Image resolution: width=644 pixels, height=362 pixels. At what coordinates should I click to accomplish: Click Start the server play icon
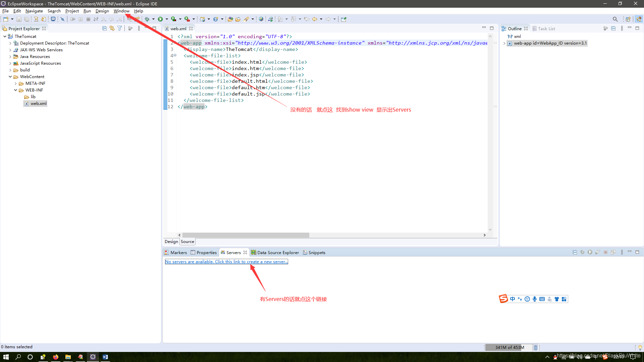coord(590,252)
